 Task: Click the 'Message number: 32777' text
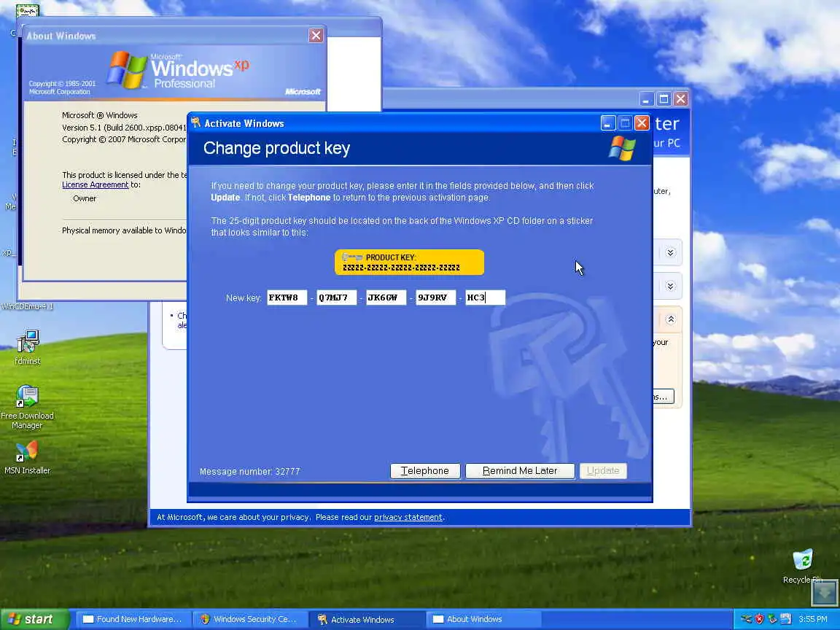[249, 472]
